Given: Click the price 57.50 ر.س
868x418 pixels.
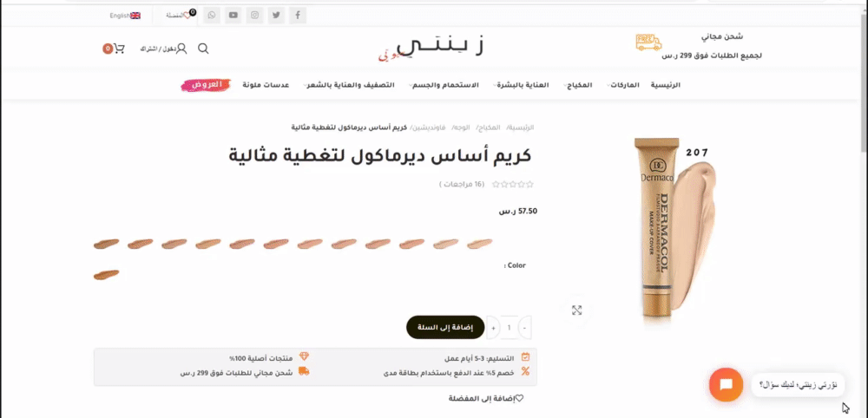Looking at the screenshot, I should point(517,212).
